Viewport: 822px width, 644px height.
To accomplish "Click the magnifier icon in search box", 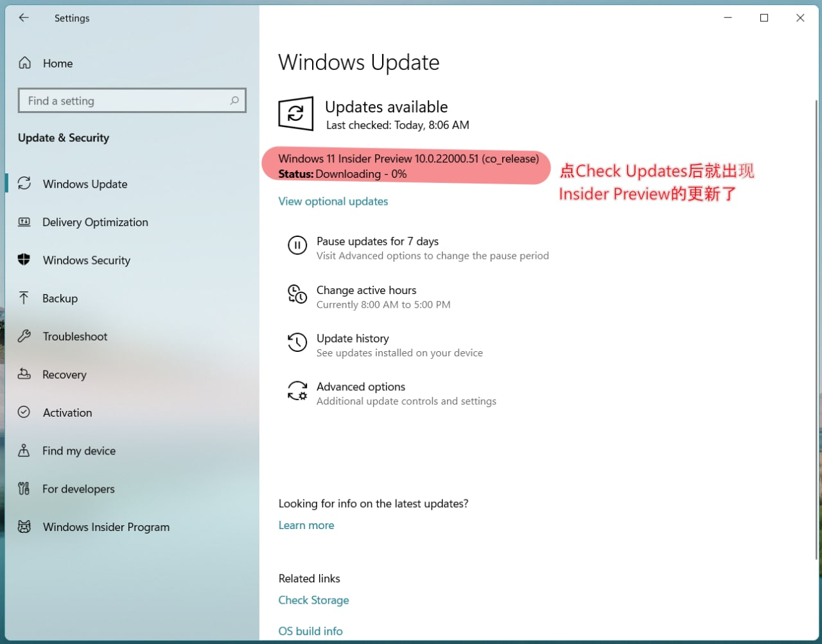I will (x=234, y=101).
